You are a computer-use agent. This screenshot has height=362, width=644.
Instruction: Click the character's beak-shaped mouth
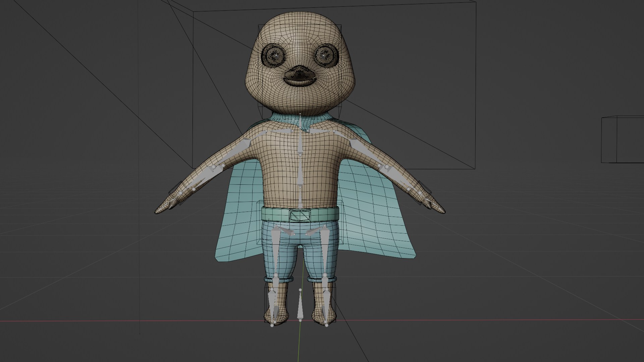tap(300, 76)
